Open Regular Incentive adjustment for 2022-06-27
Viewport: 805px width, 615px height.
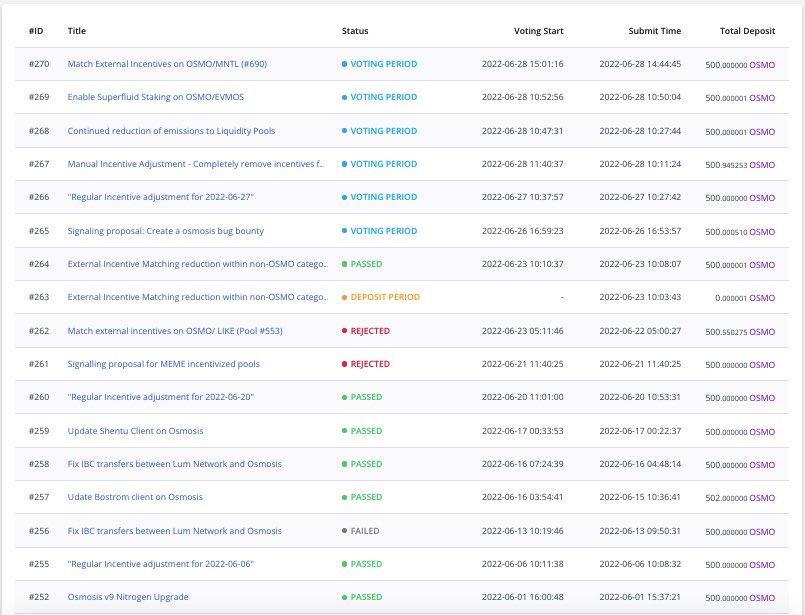point(160,197)
